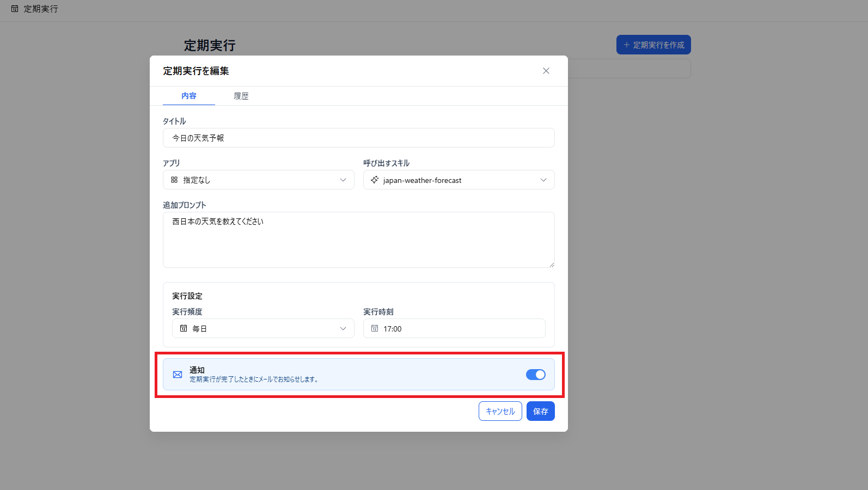Click the 実行設定 section heading

click(x=187, y=296)
